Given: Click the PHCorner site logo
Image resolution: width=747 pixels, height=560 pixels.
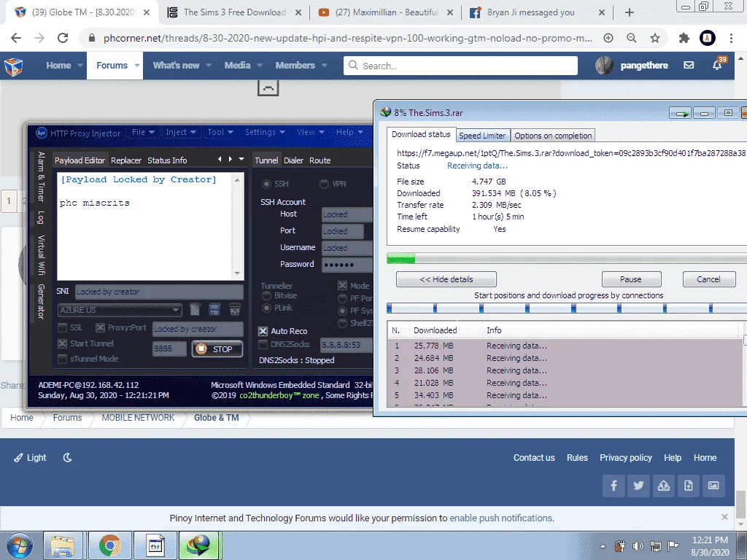Looking at the screenshot, I should point(13,66).
